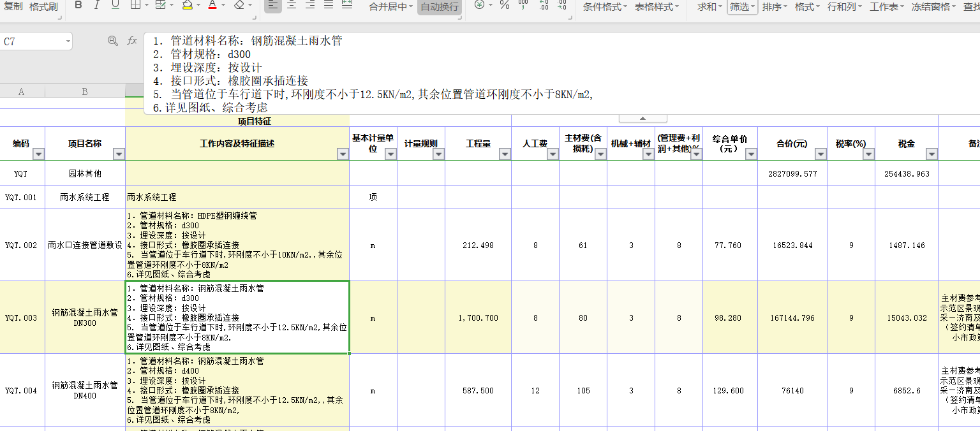Apply fill color bucket icon
The image size is (980, 431).
pos(187,5)
